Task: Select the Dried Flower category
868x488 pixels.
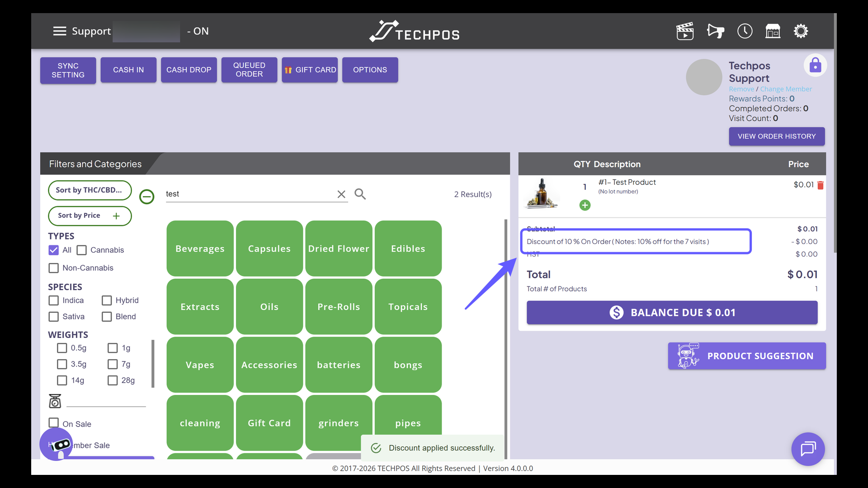Action: [x=339, y=249]
